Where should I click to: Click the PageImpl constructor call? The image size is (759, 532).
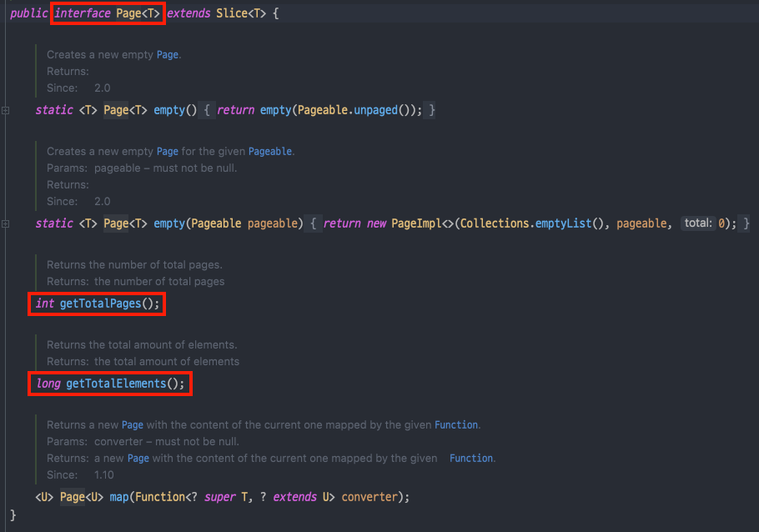(416, 223)
